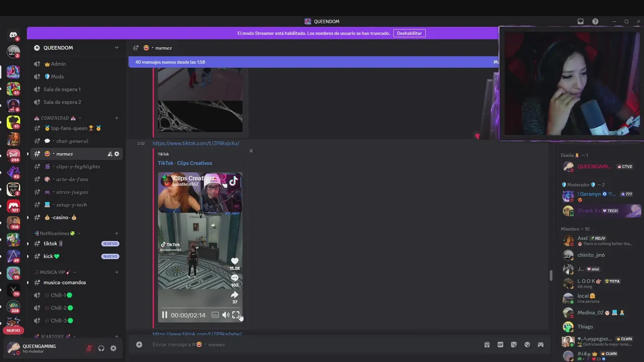
Task: Join the Chill-3 voice channel
Action: tap(76, 320)
